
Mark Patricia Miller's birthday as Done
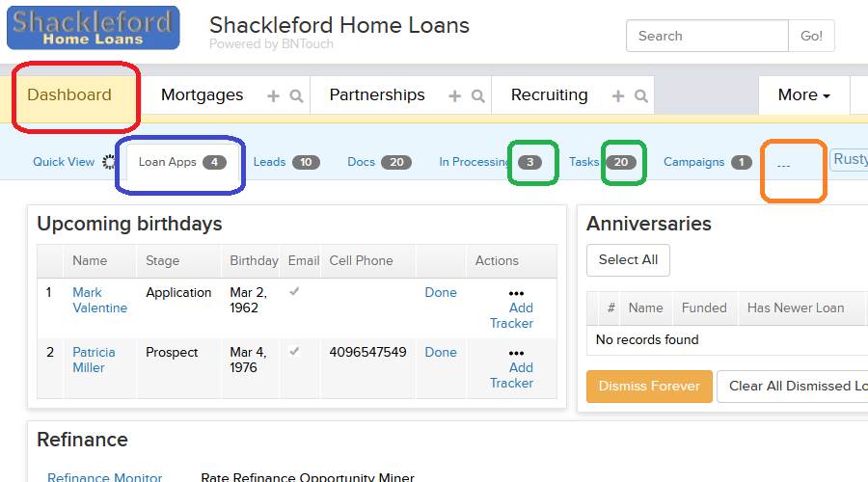pyautogui.click(x=441, y=352)
